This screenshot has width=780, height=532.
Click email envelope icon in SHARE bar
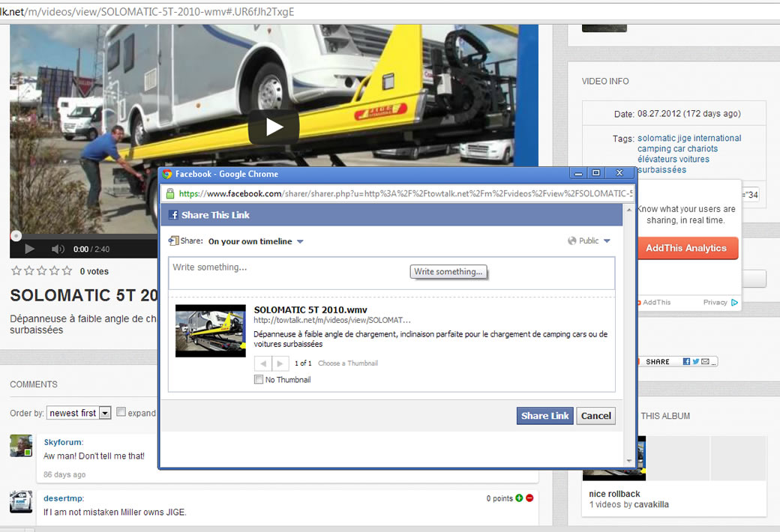coord(705,361)
